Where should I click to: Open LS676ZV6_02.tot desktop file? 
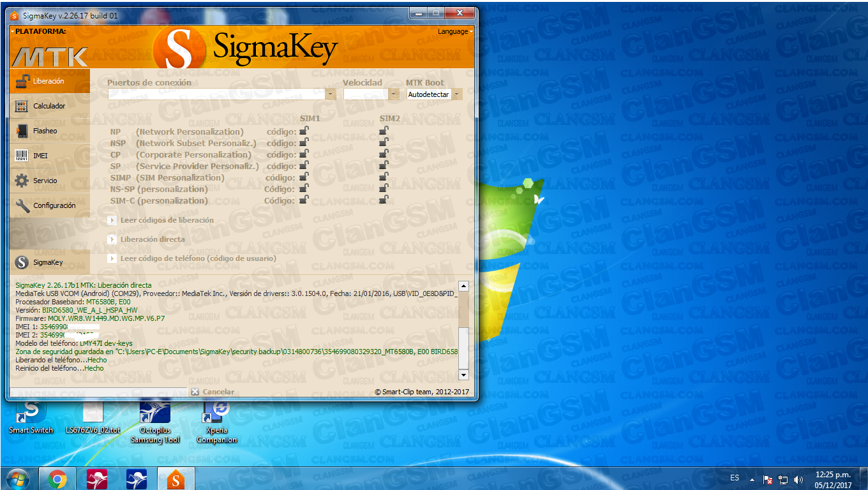93,417
